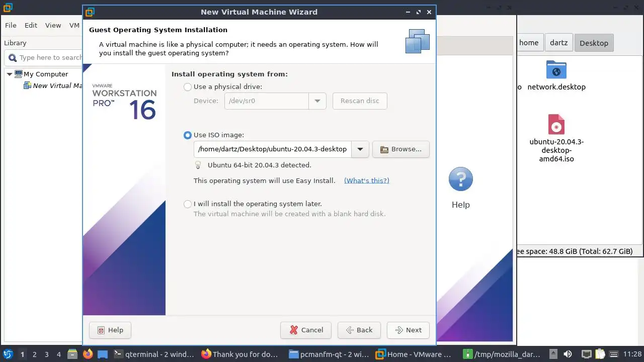
Task: Choose 'I will install the operating system later'
Action: click(x=188, y=204)
